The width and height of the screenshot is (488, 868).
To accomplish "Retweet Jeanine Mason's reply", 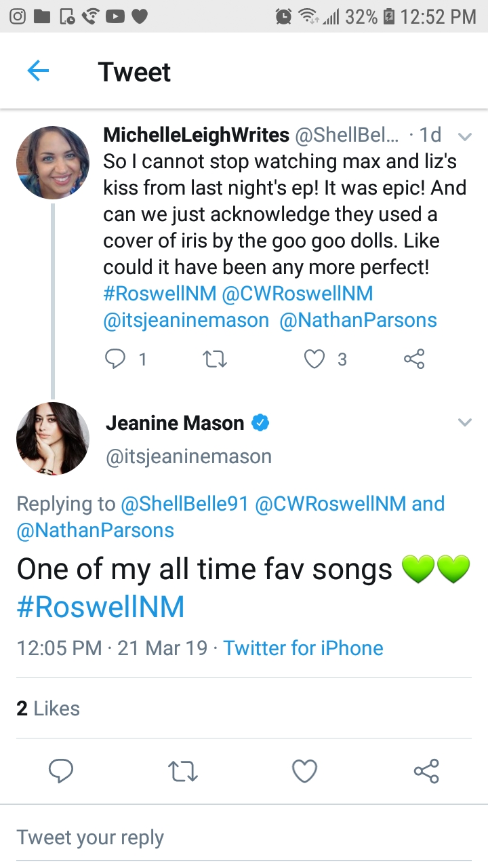I will pos(182,770).
